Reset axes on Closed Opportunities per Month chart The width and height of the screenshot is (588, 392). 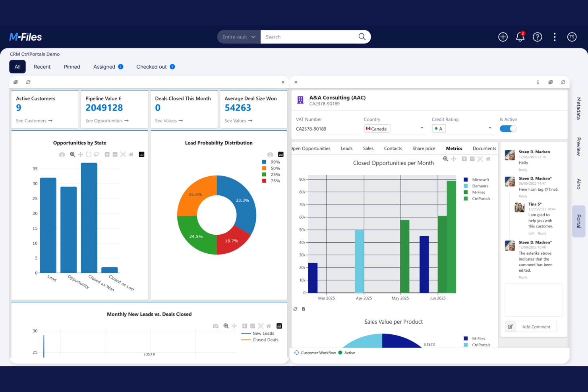488,159
